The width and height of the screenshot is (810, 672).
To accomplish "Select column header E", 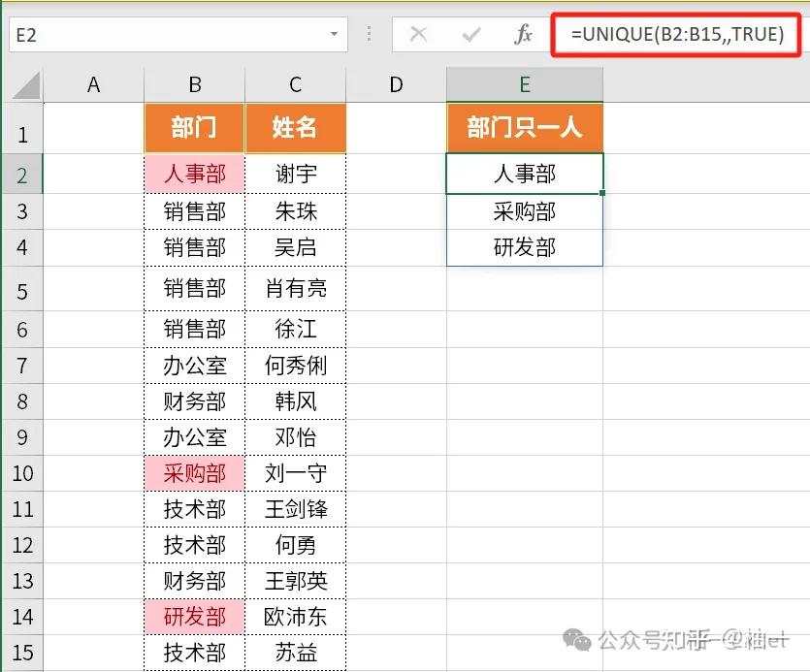I will [524, 85].
